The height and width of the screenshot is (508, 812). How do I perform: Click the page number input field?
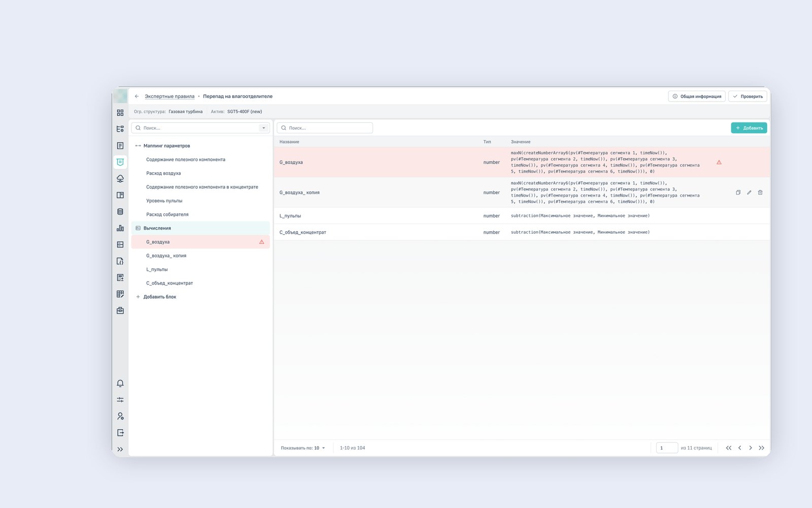[667, 448]
